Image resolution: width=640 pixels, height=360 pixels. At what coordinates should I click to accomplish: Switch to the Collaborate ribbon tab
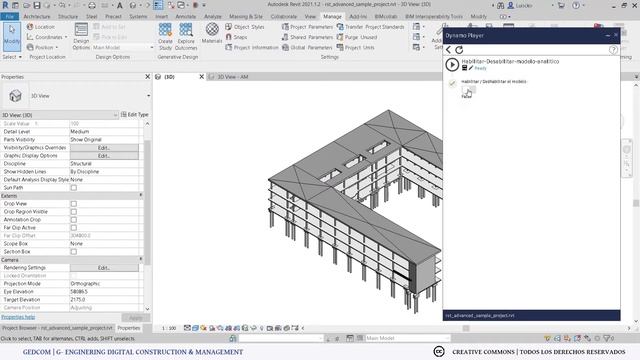tap(284, 16)
